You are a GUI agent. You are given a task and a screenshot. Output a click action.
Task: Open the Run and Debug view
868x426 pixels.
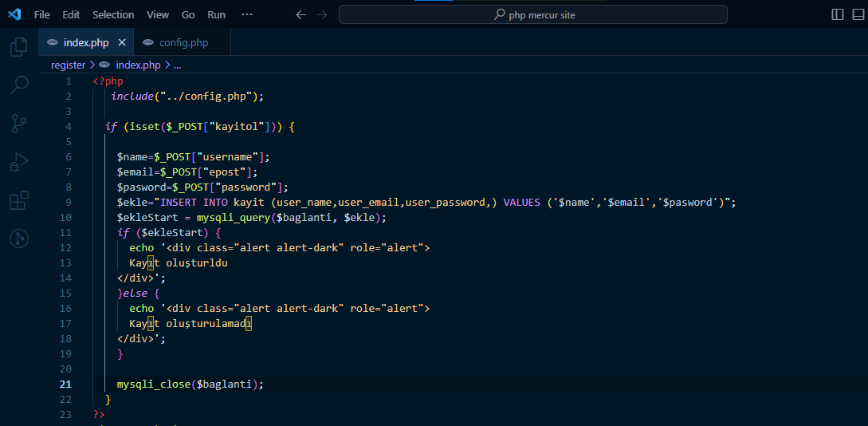(x=18, y=162)
